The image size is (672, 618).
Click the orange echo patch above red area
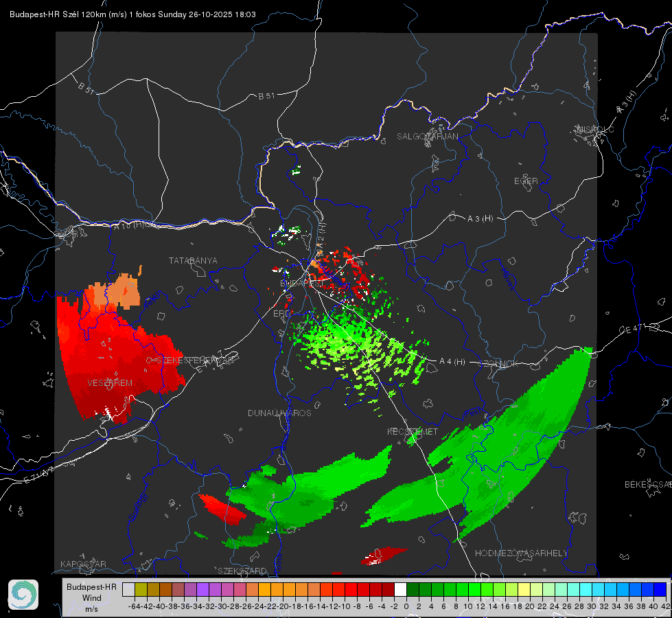[114, 293]
